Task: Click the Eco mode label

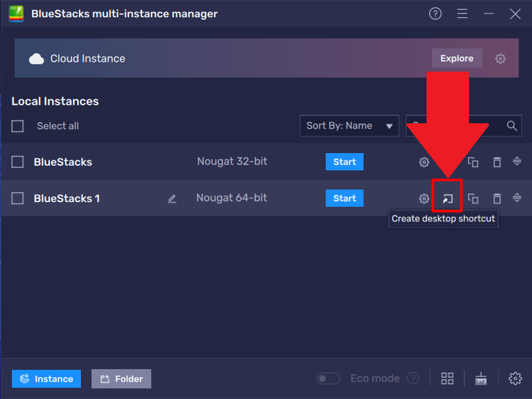Action: pos(375,378)
